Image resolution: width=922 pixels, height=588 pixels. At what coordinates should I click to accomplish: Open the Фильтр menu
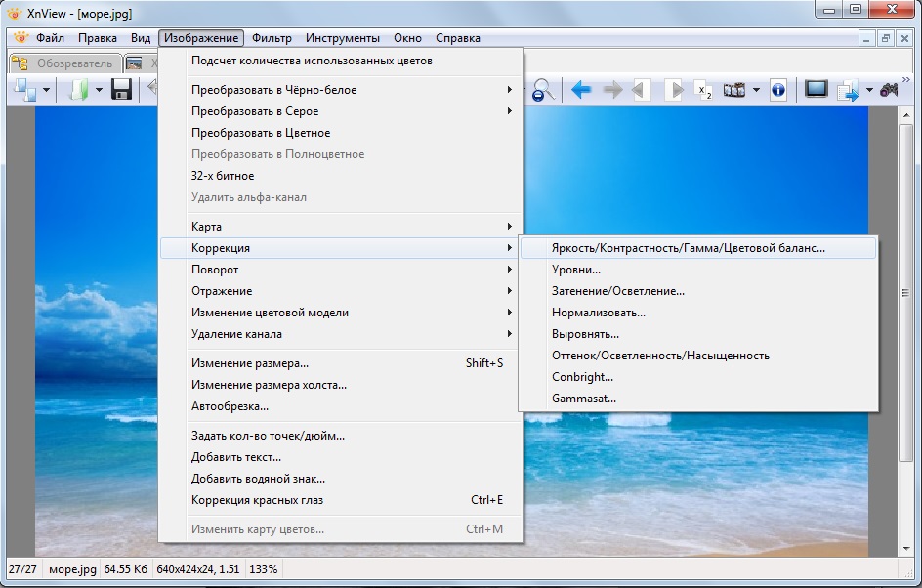point(272,38)
